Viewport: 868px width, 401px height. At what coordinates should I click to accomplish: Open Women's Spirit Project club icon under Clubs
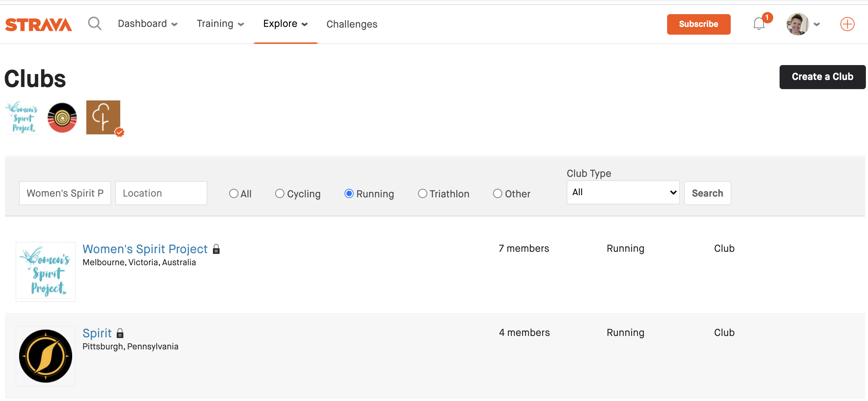(22, 117)
